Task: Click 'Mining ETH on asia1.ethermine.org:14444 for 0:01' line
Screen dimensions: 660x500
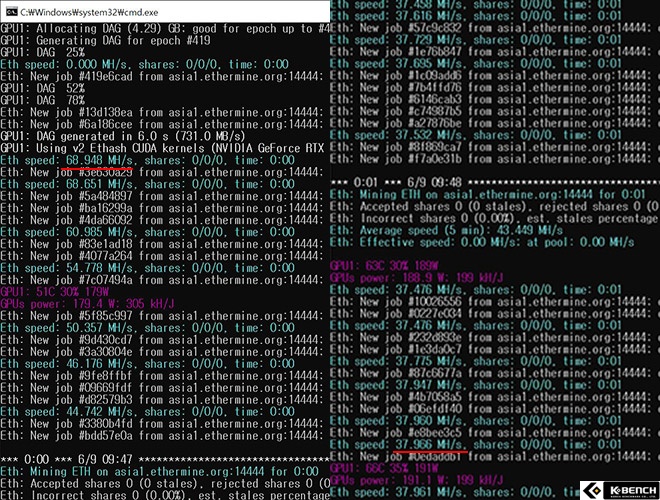Action: point(487,195)
